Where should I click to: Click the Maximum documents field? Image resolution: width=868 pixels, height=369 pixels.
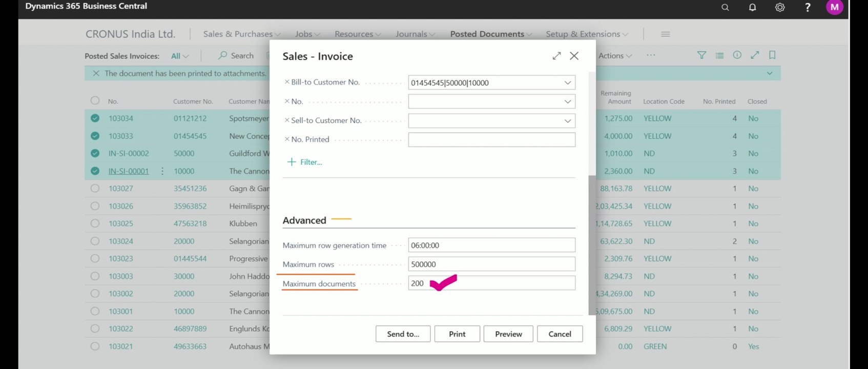[x=491, y=283]
